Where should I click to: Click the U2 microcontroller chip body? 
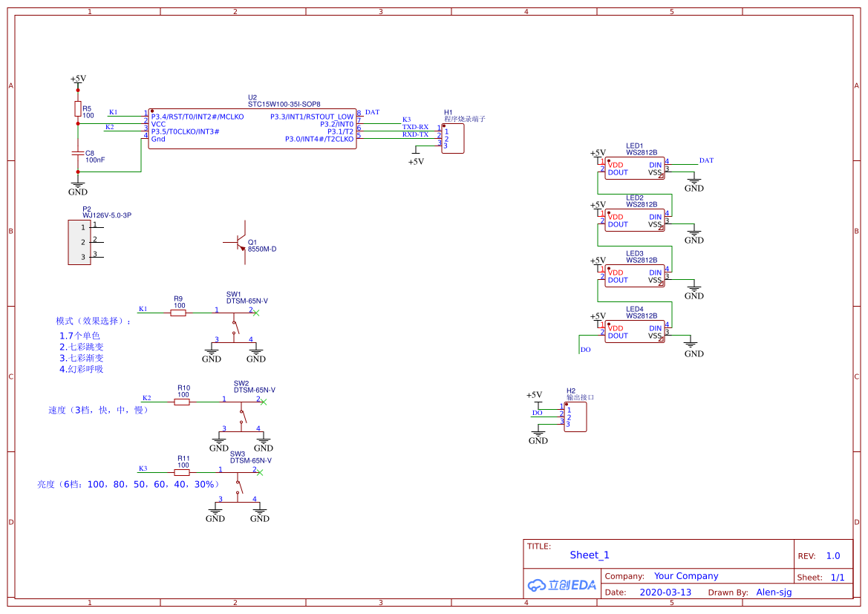252,128
